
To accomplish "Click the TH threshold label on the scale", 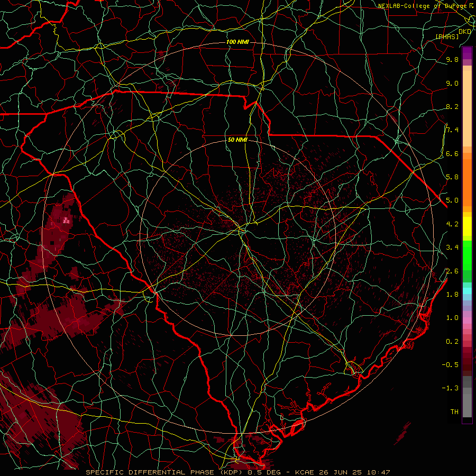I will pos(454,412).
